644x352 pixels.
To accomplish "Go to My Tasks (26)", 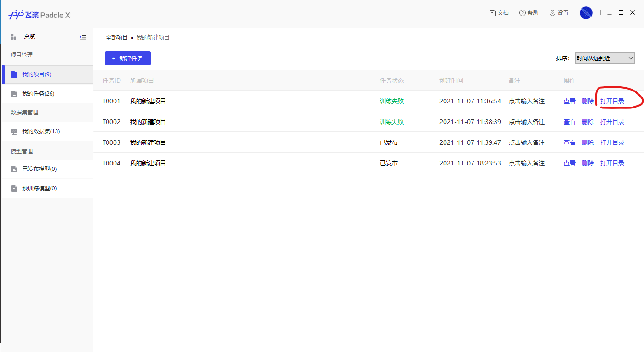I will 38,94.
